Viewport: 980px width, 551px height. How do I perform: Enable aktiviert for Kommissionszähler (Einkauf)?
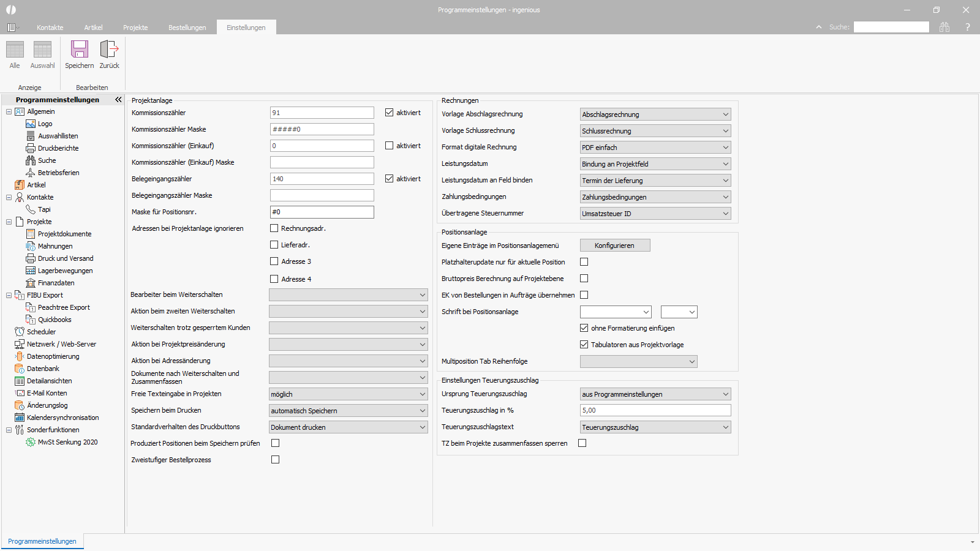389,146
